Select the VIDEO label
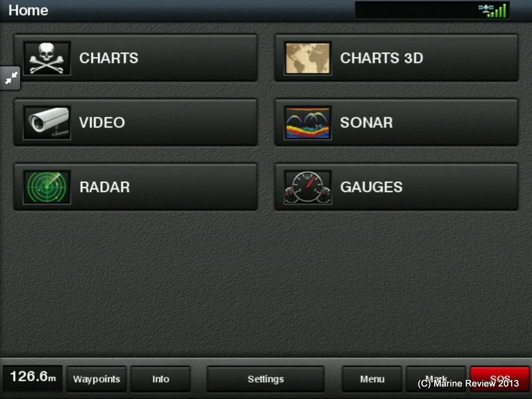 click(x=102, y=123)
